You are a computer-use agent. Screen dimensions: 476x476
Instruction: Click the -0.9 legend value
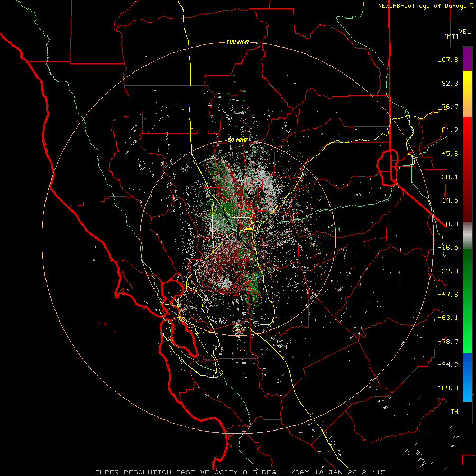pyautogui.click(x=450, y=224)
